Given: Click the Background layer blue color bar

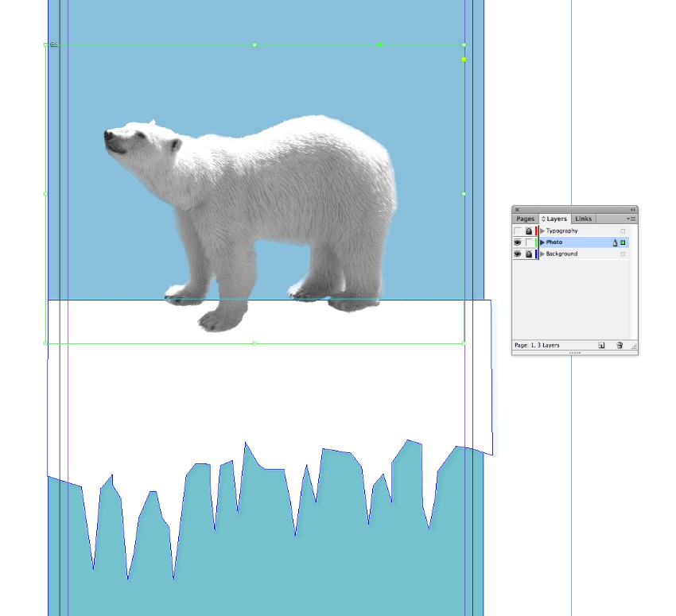Looking at the screenshot, I should click(536, 254).
